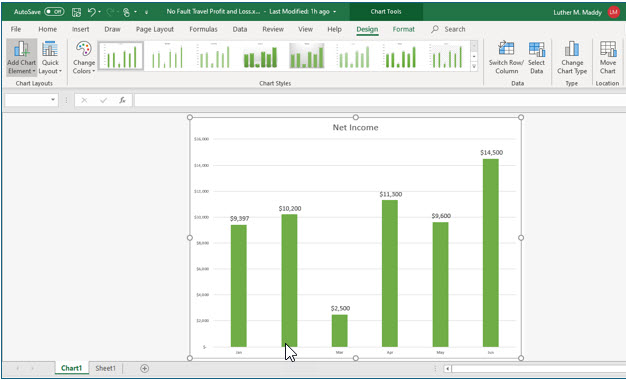Screen dimensions: 626x380
Task: Click the Cancel X in formula bar
Action: pos(84,100)
